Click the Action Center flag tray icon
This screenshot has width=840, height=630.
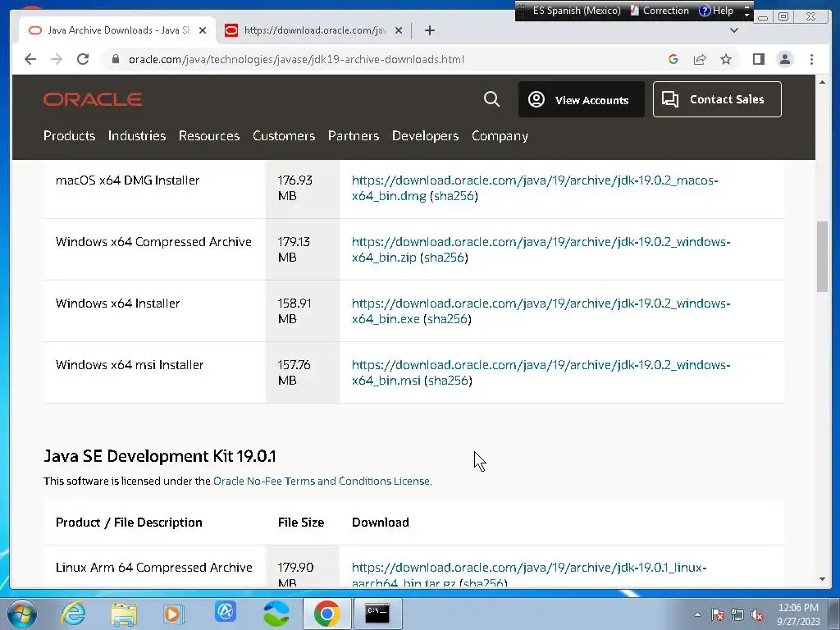tap(718, 615)
